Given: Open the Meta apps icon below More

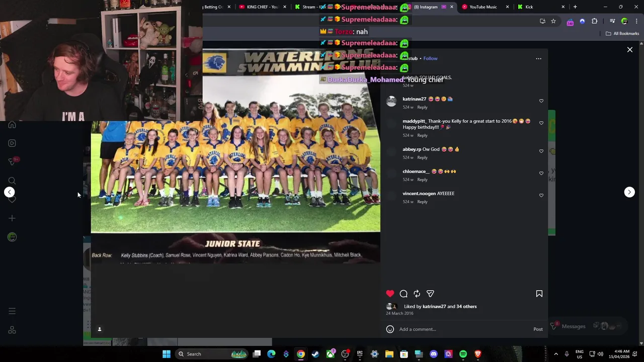Looking at the screenshot, I should (x=12, y=330).
